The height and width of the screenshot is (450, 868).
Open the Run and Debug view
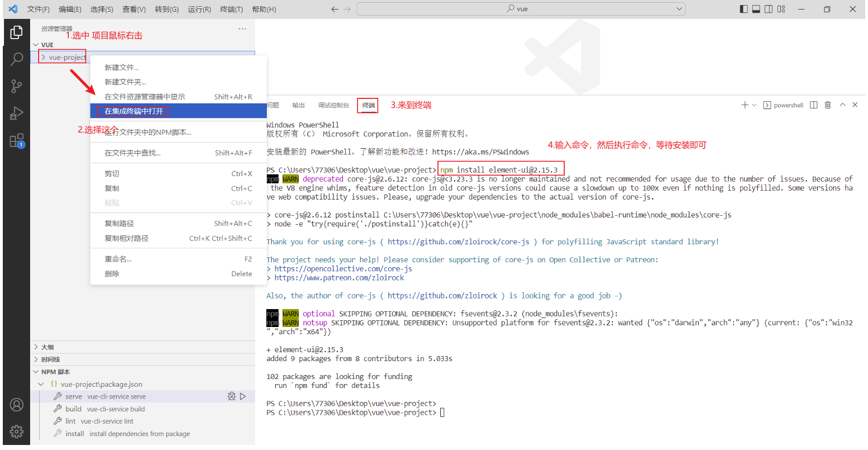[16, 113]
